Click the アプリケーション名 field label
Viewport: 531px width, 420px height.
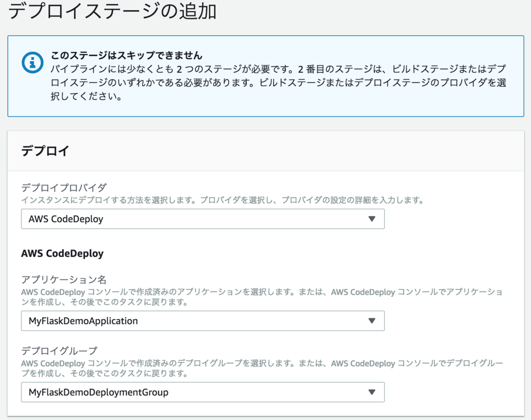click(x=64, y=279)
